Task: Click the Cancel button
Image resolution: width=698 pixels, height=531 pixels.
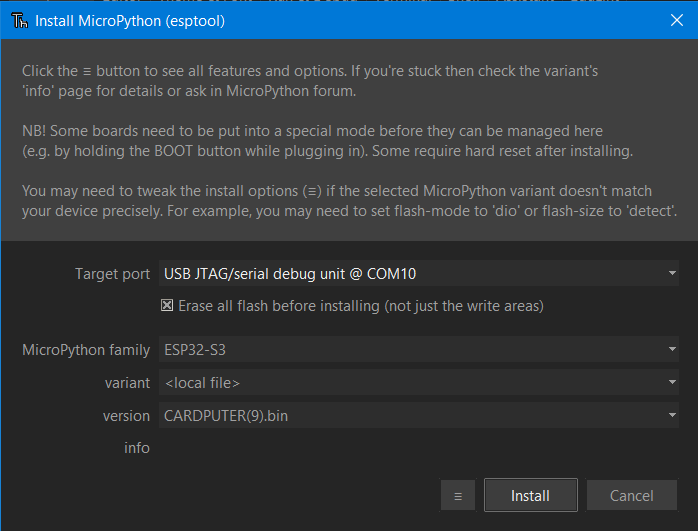Action: [632, 495]
